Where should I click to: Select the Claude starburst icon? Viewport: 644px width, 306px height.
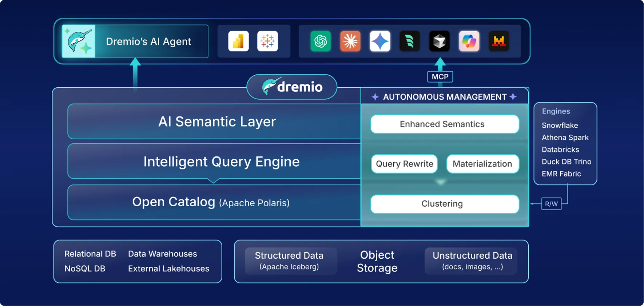[x=350, y=41]
